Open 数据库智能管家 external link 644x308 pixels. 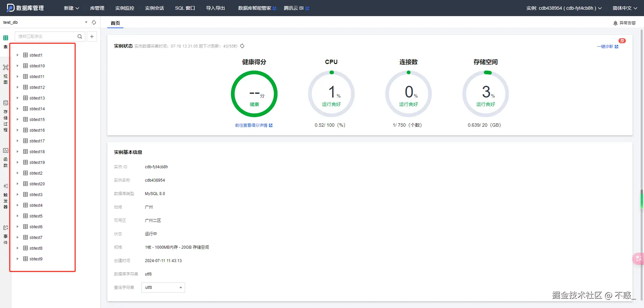(257, 8)
